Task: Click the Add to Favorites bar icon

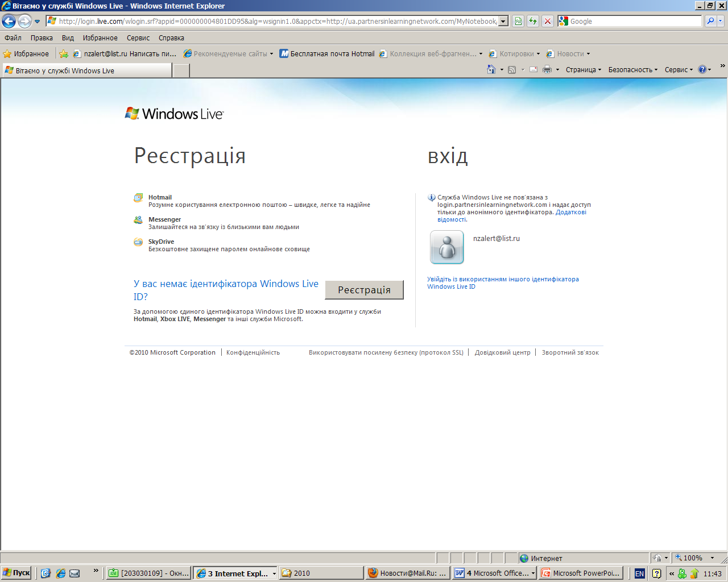Action: tap(64, 54)
